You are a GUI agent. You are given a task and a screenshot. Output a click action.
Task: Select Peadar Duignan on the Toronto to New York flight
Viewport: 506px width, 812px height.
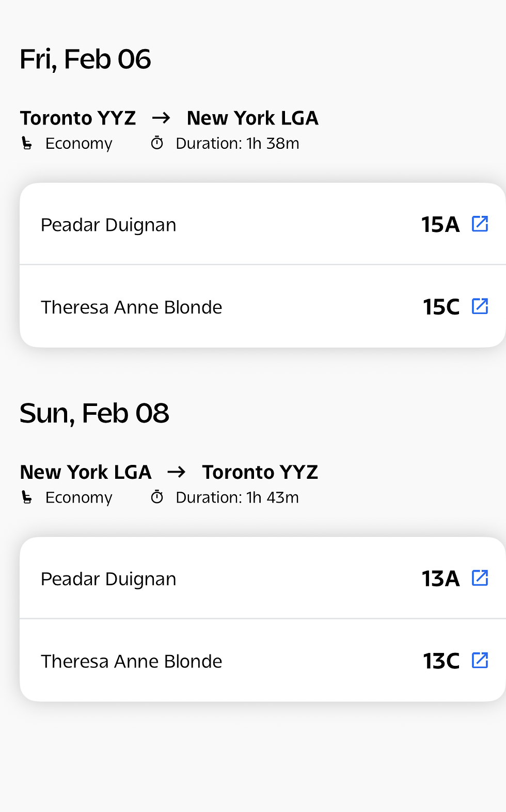108,225
